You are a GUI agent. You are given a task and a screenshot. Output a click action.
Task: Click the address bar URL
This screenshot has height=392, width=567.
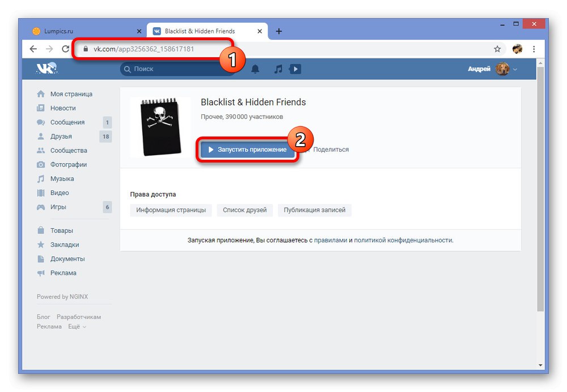click(143, 49)
